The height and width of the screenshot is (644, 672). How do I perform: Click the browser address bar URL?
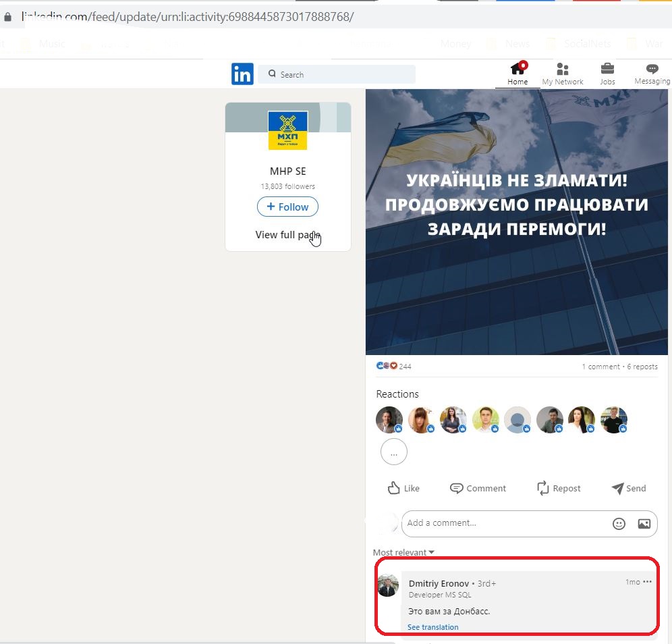click(188, 17)
